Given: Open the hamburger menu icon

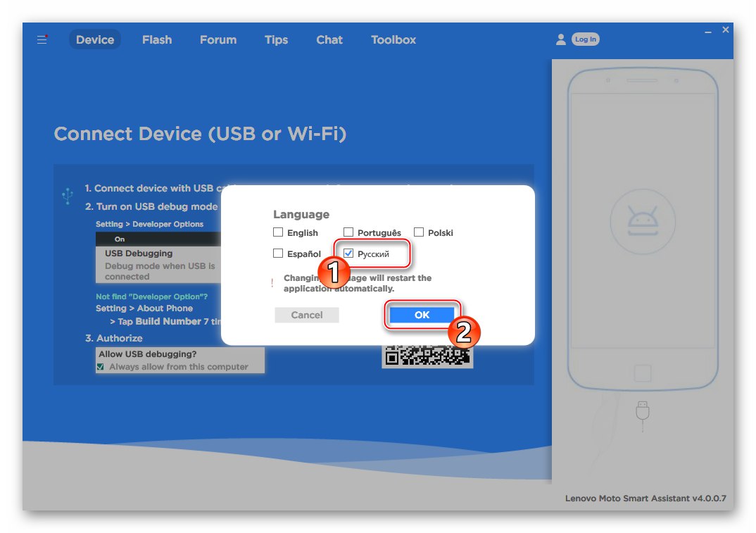Looking at the screenshot, I should coord(42,39).
